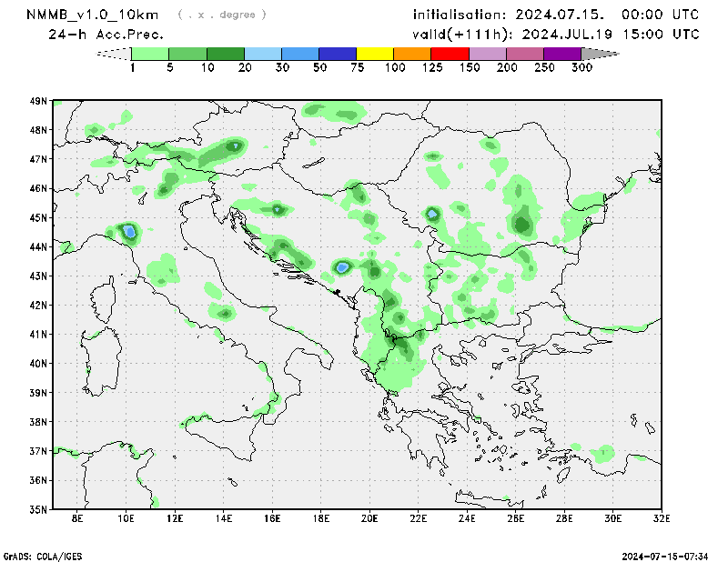Screen dimensions: 728x562
Task: Select the red 125–150 legend swatch
Action: click(450, 55)
